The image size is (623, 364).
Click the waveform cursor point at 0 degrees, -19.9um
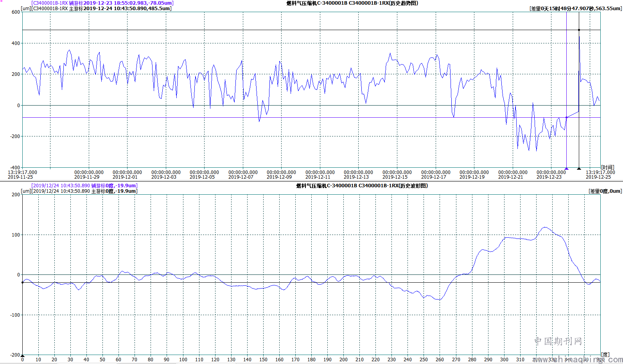(22, 282)
